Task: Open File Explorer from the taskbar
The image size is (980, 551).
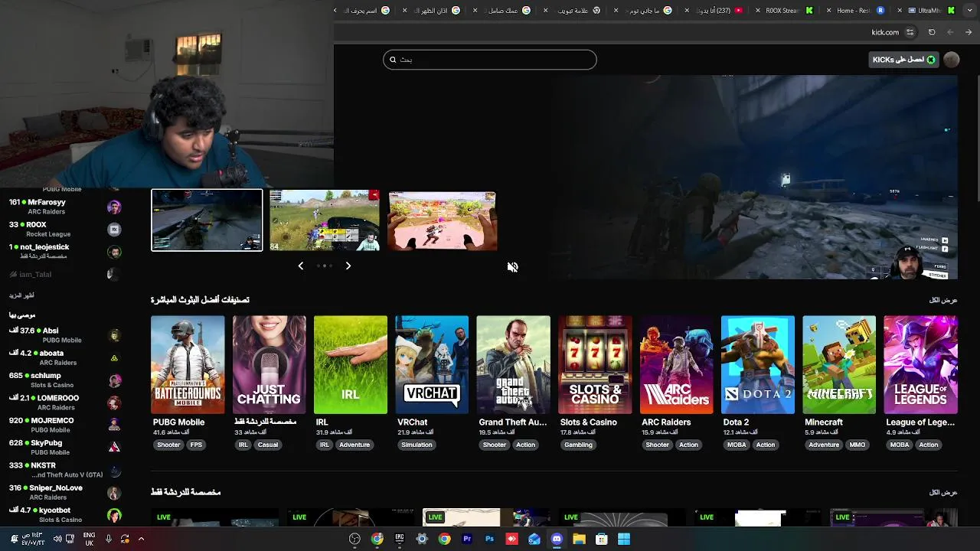Action: (579, 539)
